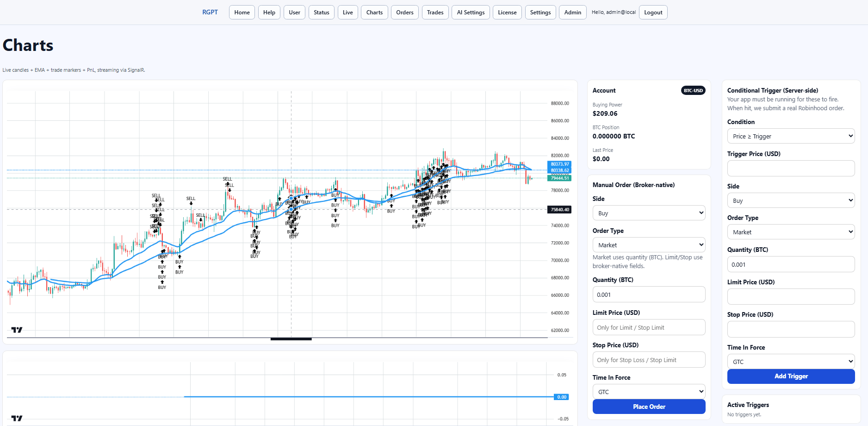Click the green 79444.51 last price label
Image resolution: width=868 pixels, height=426 pixels.
(559, 178)
